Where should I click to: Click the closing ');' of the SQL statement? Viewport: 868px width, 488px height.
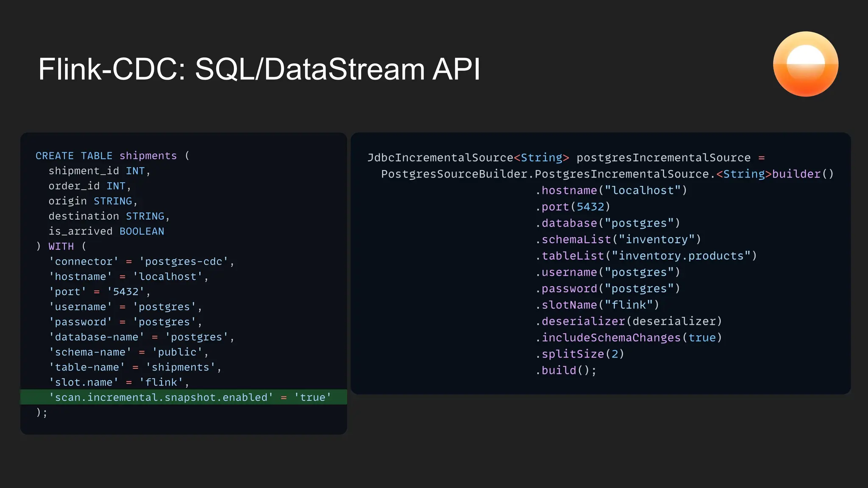42,413
